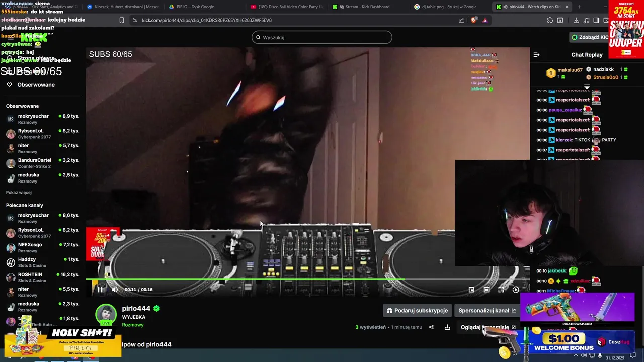Screen dimensions: 644x362
Task: Switch to Disco Ball Video YouTube tab
Action: point(287,7)
